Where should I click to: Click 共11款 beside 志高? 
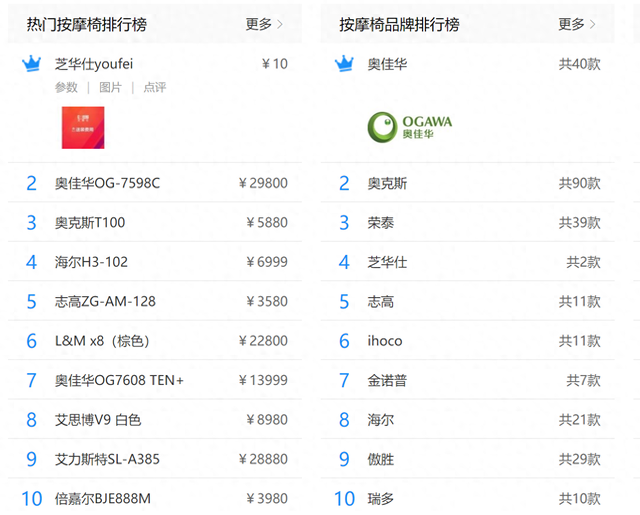pyautogui.click(x=580, y=302)
